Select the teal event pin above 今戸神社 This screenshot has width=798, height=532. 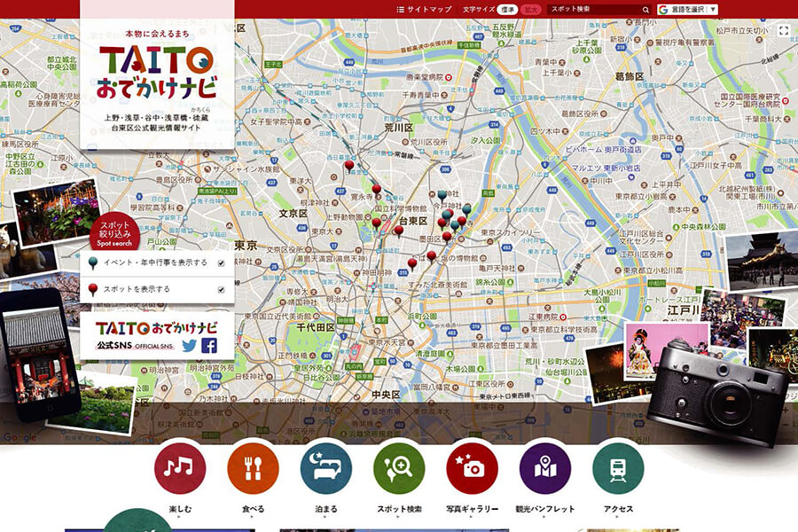click(x=442, y=196)
